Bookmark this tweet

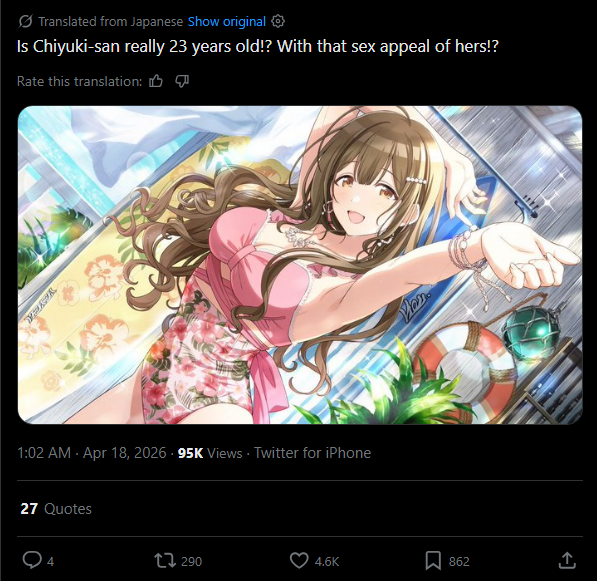pos(433,561)
